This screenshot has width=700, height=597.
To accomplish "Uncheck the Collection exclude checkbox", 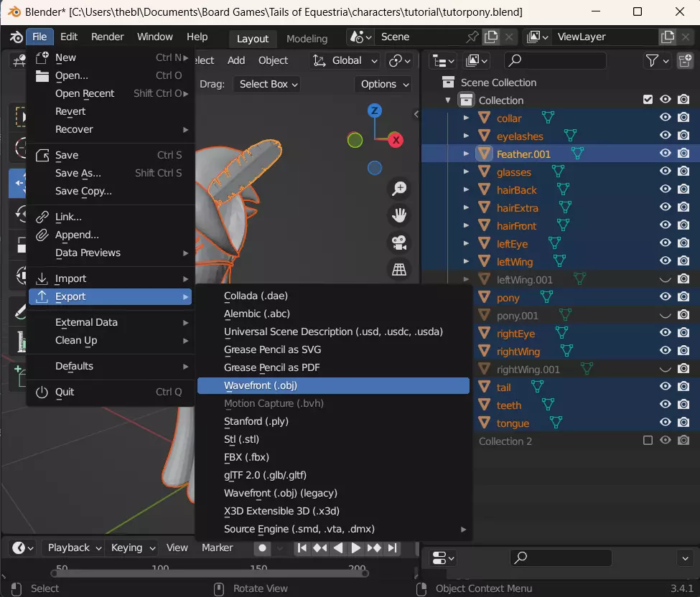I will coord(648,100).
